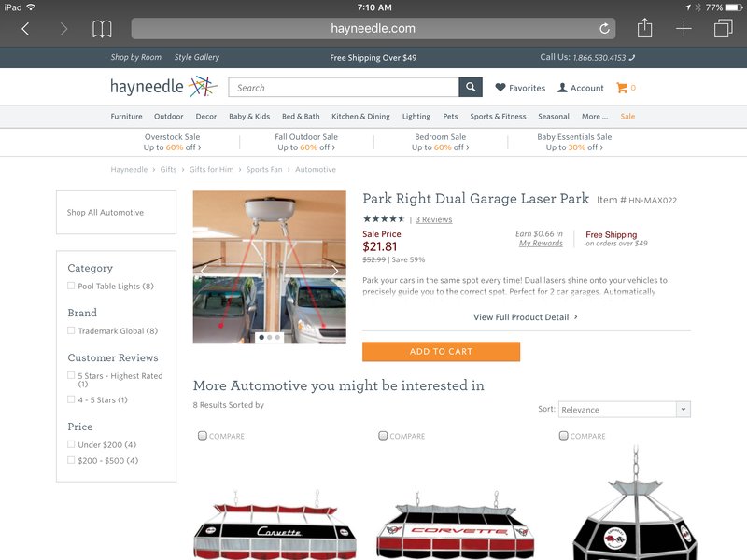The width and height of the screenshot is (747, 560).
Task: Show the previous product image arrow
Action: point(204,271)
